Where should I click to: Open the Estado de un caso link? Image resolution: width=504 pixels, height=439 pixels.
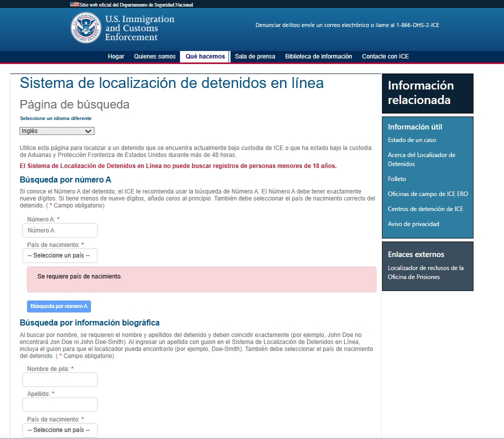[x=412, y=140]
